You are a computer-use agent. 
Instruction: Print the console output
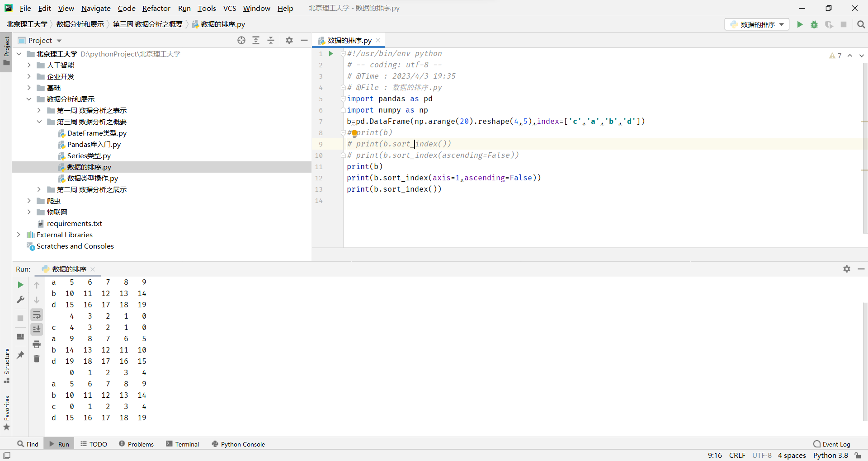click(x=37, y=344)
